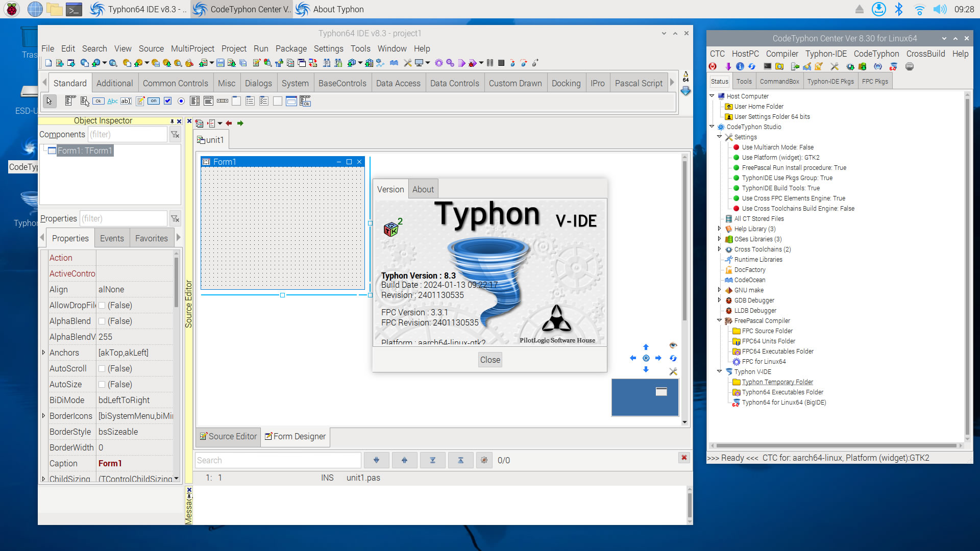
Task: Open the Package menu in IDE
Action: pyautogui.click(x=291, y=48)
